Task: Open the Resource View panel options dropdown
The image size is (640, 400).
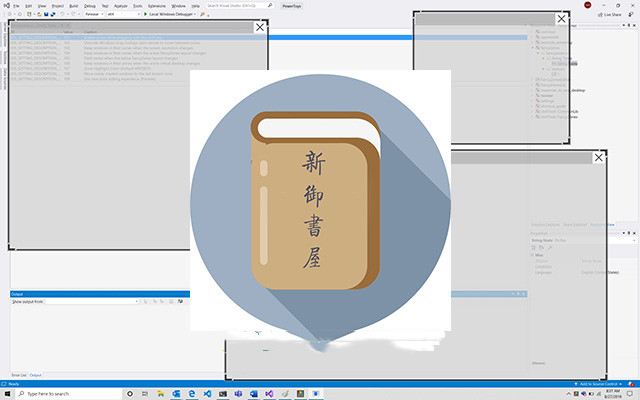Action: [624, 25]
